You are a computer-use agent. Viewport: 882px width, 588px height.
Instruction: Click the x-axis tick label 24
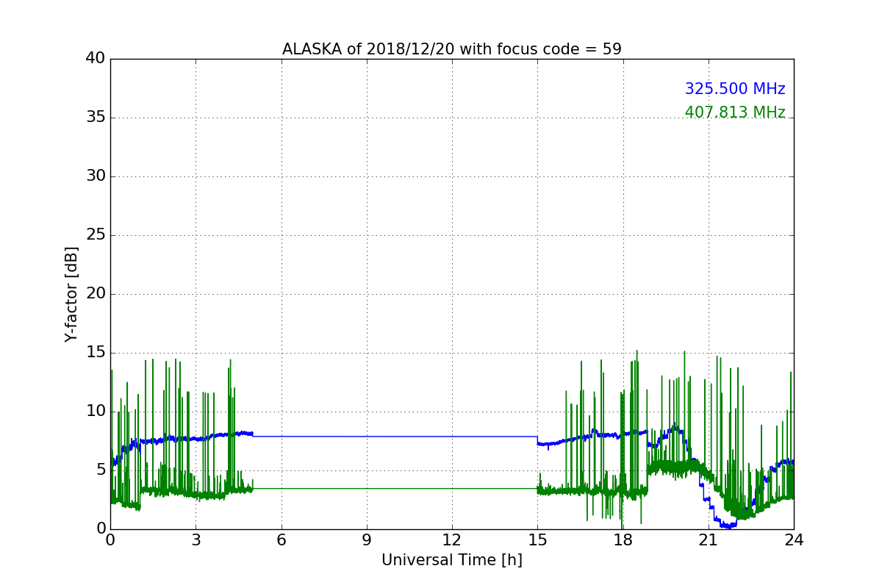click(794, 540)
